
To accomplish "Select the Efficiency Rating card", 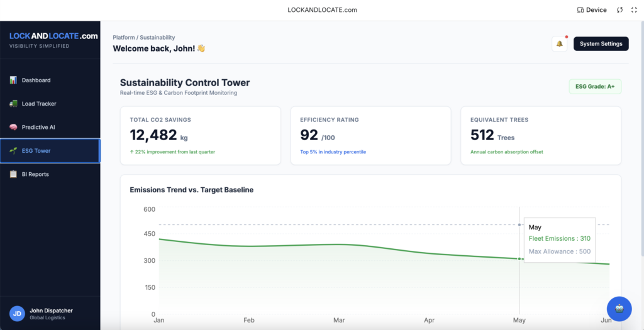I will coord(370,135).
